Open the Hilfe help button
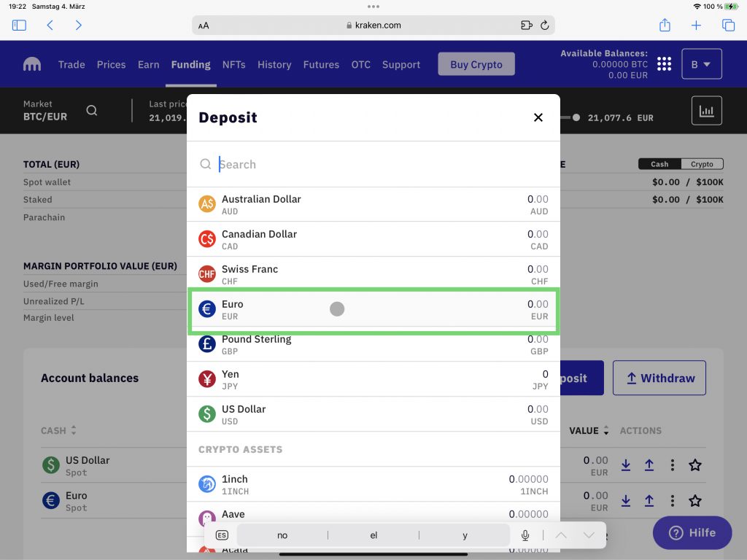Viewport: 747px width, 560px height. (692, 533)
